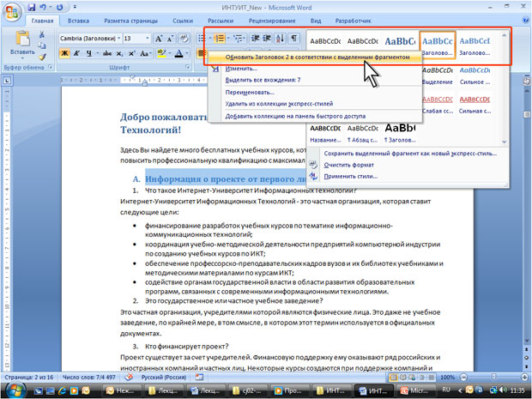Switch to the Ссылки tab
532x399 pixels.
coord(183,21)
